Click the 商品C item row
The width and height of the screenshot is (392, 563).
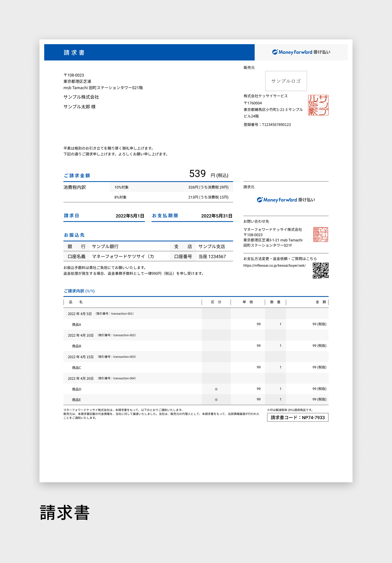click(x=196, y=368)
